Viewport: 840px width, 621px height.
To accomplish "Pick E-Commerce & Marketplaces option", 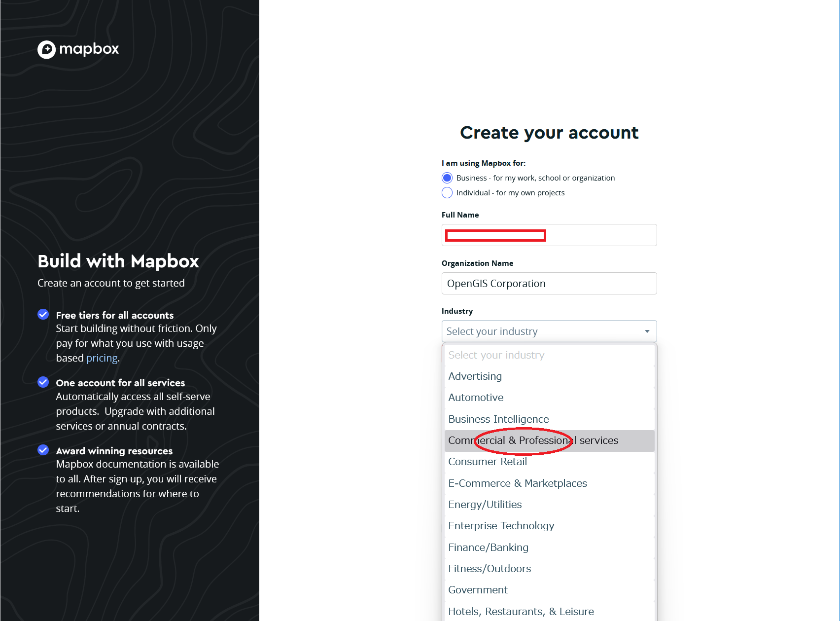I will [518, 483].
